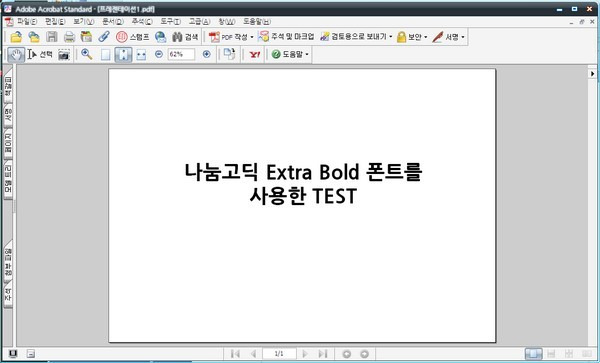Image resolution: width=600 pixels, height=363 pixels.
Task: Click the 나눔고딕 Extra Bold document text
Action: 303,184
